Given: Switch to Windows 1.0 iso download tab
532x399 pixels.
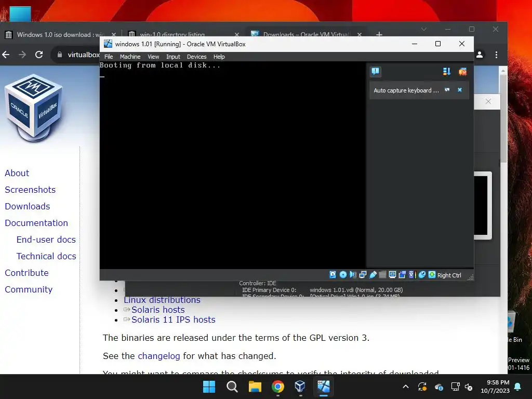Looking at the screenshot, I should [60, 35].
